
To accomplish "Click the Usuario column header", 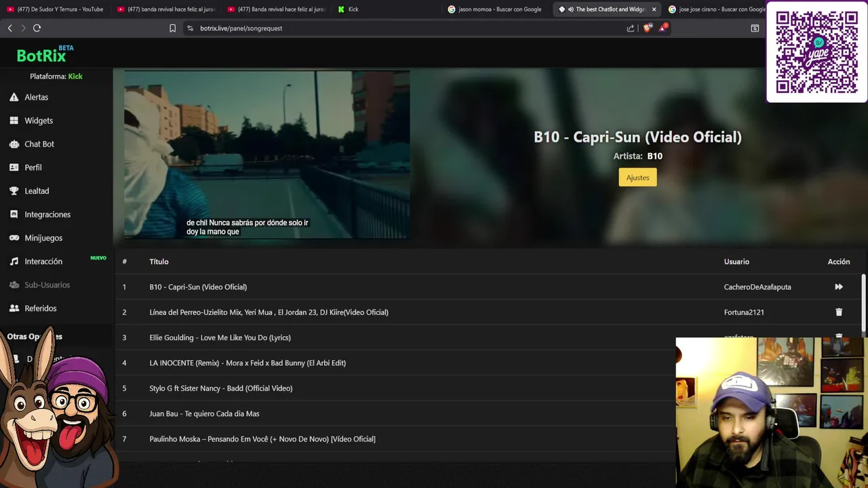I will (x=736, y=262).
